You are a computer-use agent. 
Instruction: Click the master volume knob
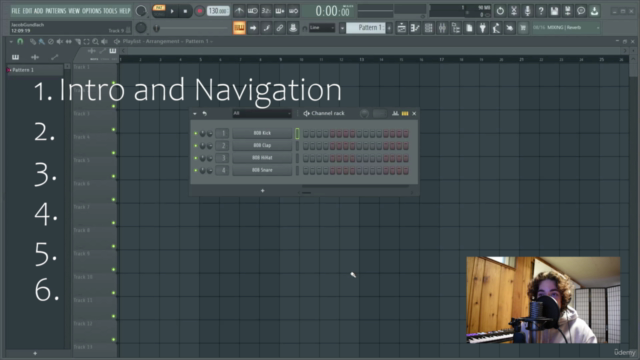pyautogui.click(x=141, y=11)
